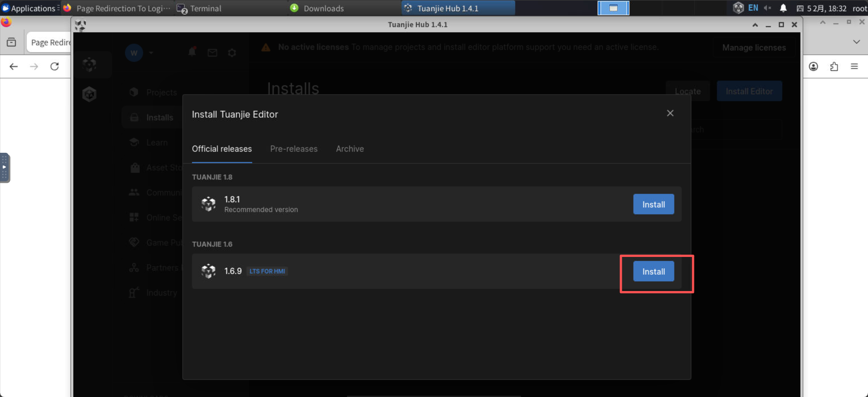The height and width of the screenshot is (397, 868).
Task: Select the Official releases tab
Action: click(222, 149)
